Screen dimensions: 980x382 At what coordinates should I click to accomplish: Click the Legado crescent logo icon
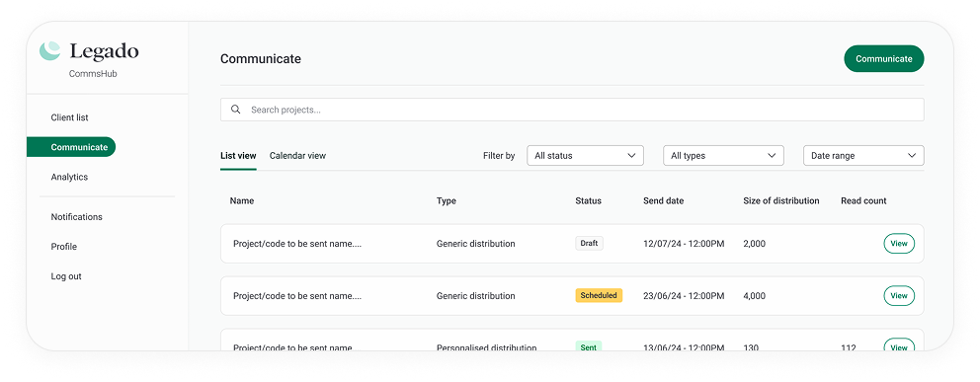click(50, 50)
